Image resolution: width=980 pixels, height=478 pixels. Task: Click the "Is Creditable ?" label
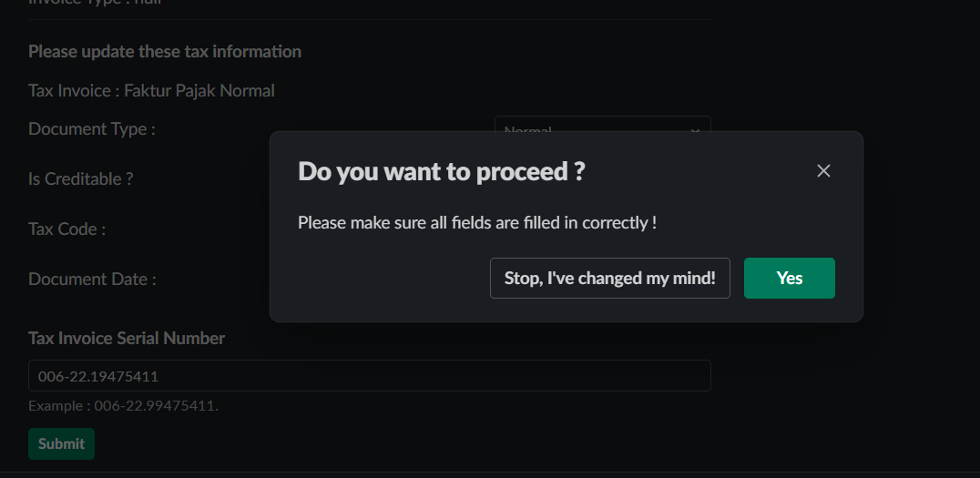(81, 179)
